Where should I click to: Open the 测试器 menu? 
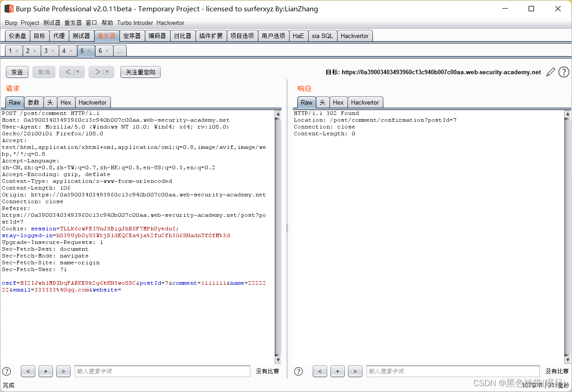pyautogui.click(x=52, y=23)
